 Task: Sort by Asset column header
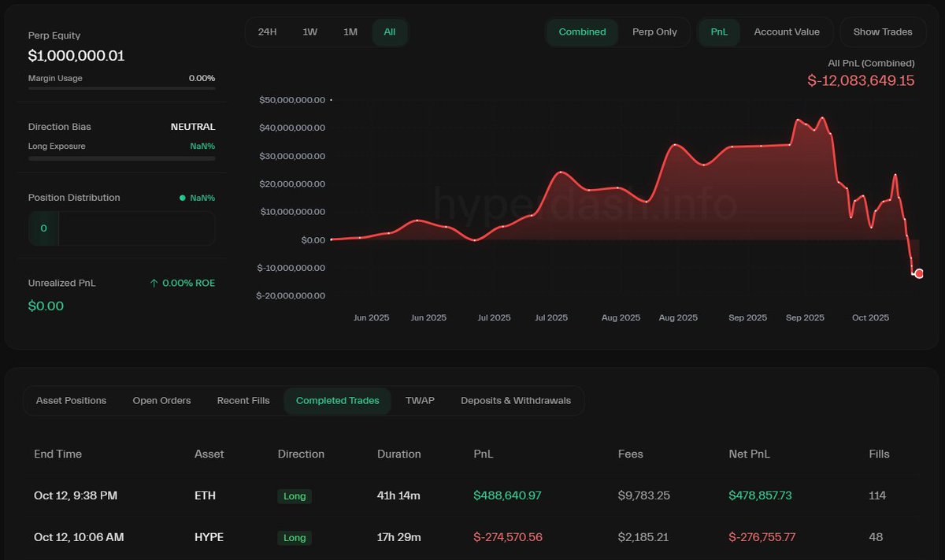(209, 454)
